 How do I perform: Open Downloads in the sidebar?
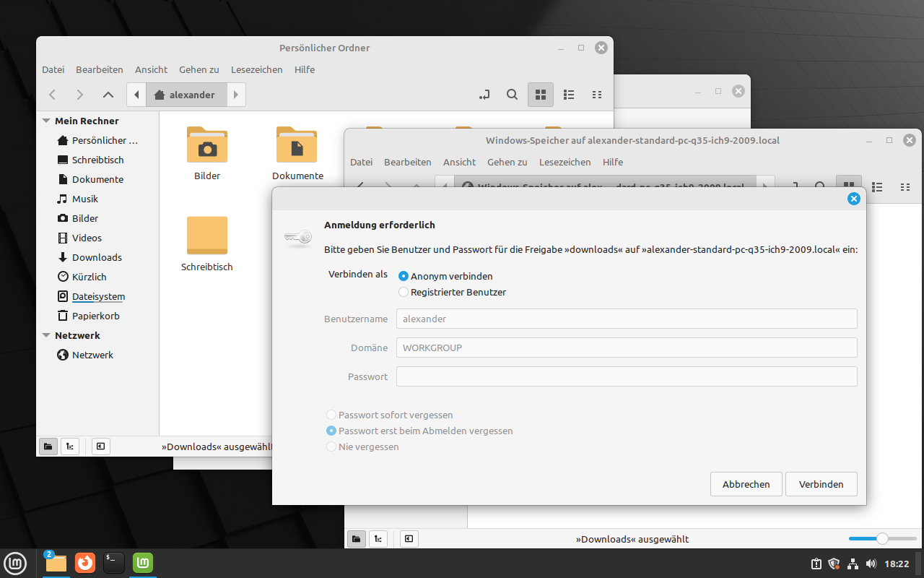click(97, 257)
